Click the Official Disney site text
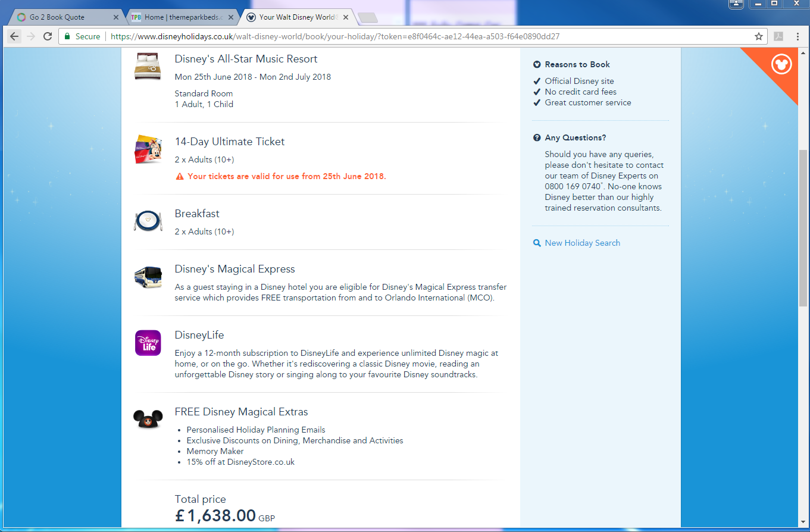 coord(579,81)
